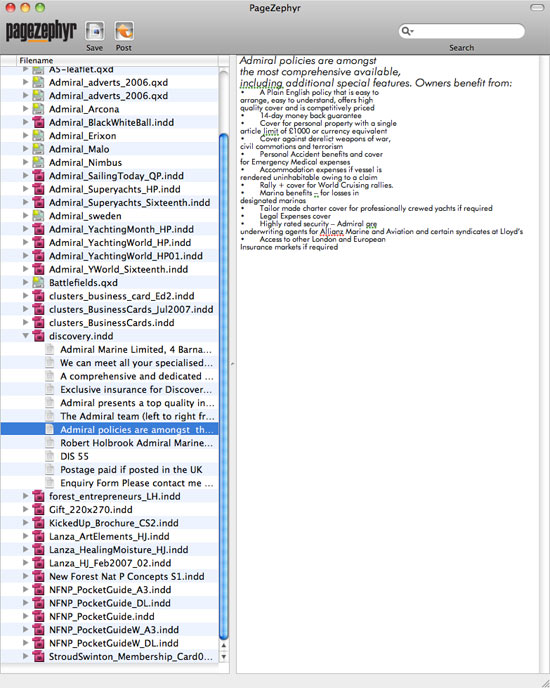Click the file list vertical scrollbar thumb
Viewport: 550px width, 688px height.
[x=223, y=386]
